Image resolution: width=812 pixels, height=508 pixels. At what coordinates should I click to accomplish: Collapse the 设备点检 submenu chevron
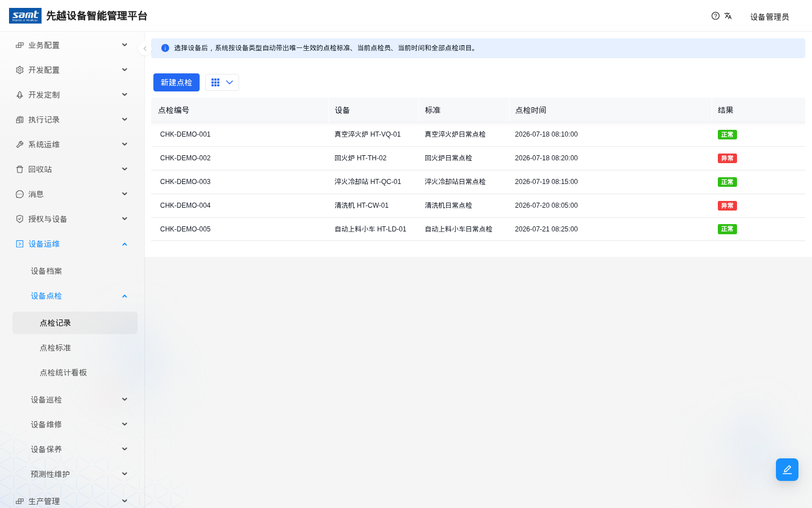point(125,296)
